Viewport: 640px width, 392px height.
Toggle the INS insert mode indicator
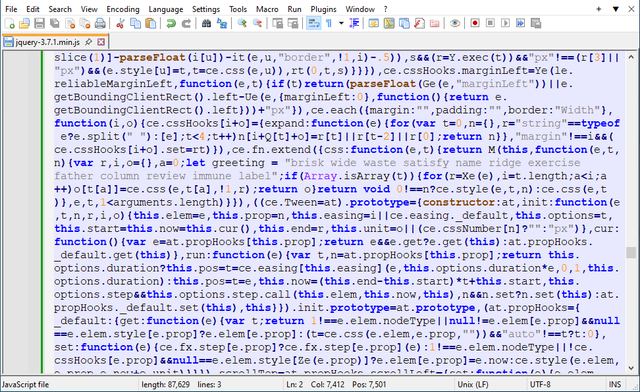[x=615, y=384]
